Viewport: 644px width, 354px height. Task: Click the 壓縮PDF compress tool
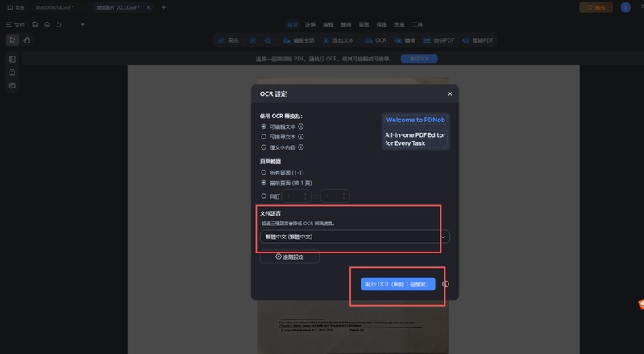[x=477, y=40]
